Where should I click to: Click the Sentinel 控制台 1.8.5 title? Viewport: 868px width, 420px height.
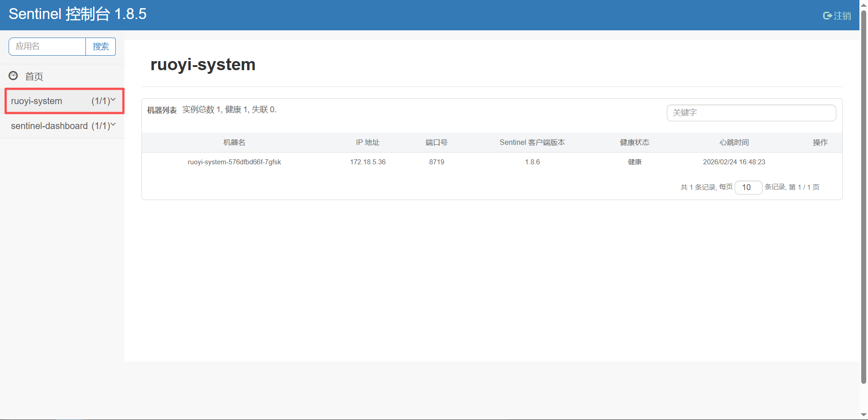(x=77, y=14)
